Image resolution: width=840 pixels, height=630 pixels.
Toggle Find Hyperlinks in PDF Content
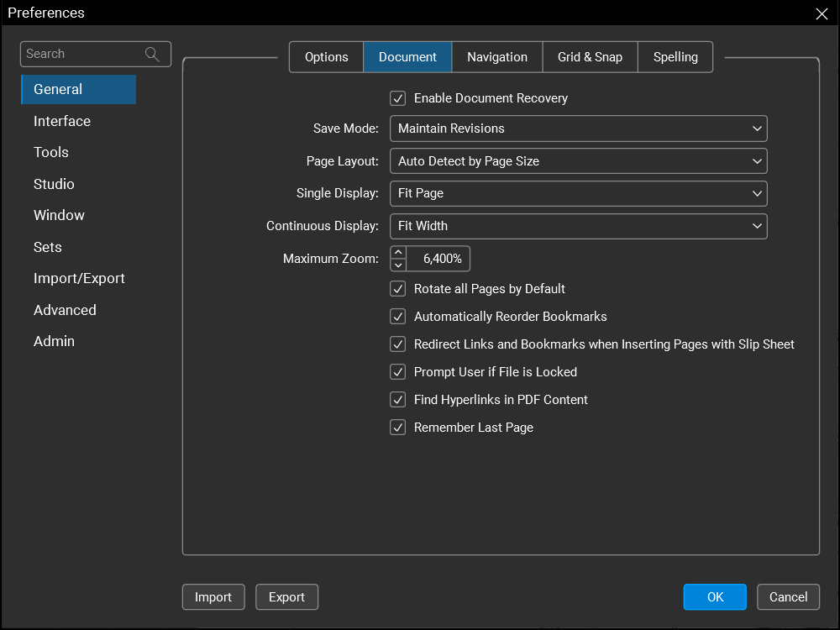tap(398, 400)
